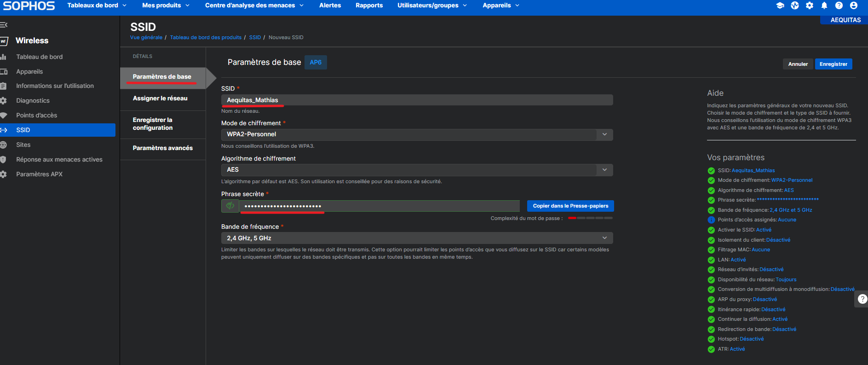Click the Sites globe icon
The height and width of the screenshot is (365, 868).
[x=3, y=145]
